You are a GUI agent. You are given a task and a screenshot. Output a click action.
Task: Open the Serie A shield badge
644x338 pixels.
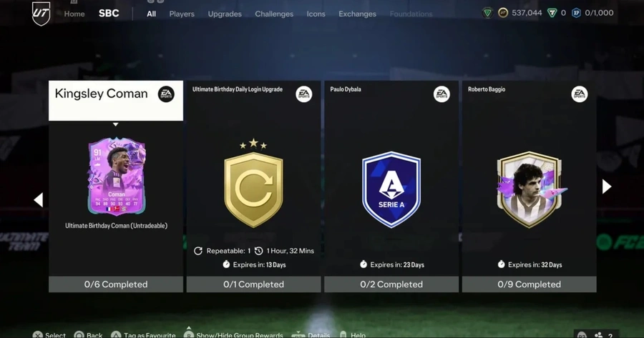pyautogui.click(x=391, y=189)
